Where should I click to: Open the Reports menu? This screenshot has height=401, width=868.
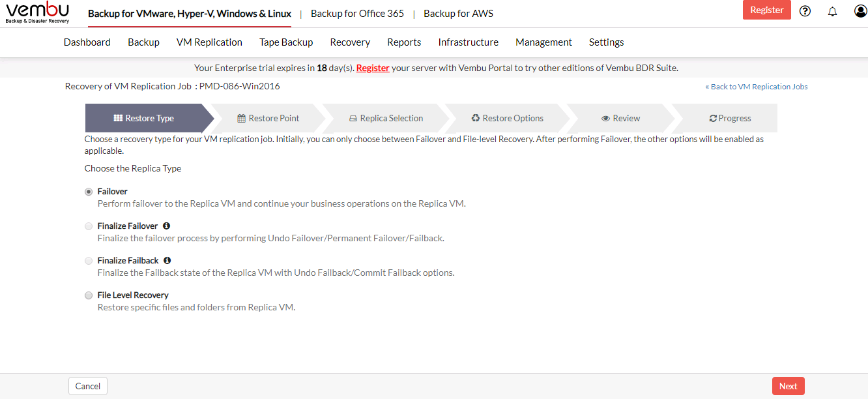pyautogui.click(x=404, y=42)
